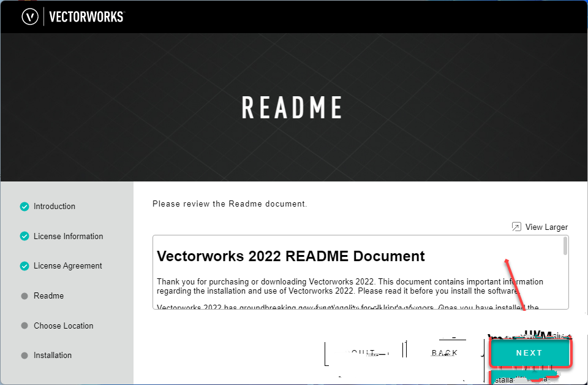This screenshot has width=588, height=385.
Task: Click the gray dot beside Installation
Action: click(x=24, y=356)
